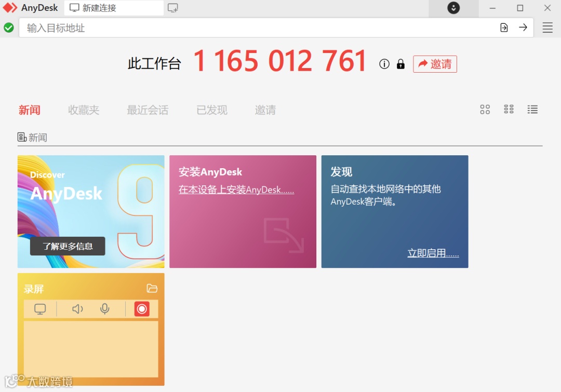This screenshot has width=561, height=392.
Task: Open the 邀请 tab
Action: pos(265,110)
